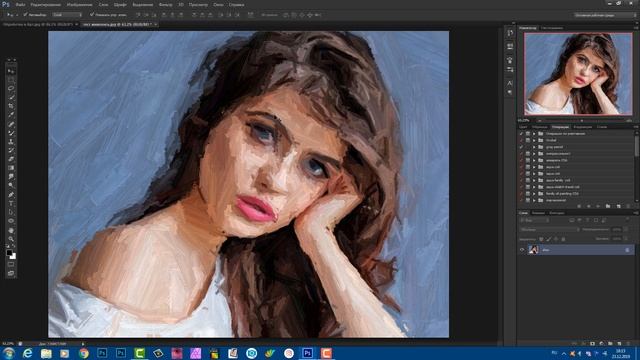Select the Move tool
Viewport: 640px width, 360px height.
pos(11,71)
